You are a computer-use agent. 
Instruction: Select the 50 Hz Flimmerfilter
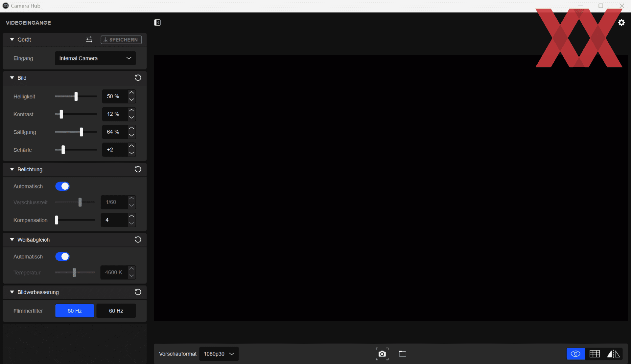(x=75, y=310)
